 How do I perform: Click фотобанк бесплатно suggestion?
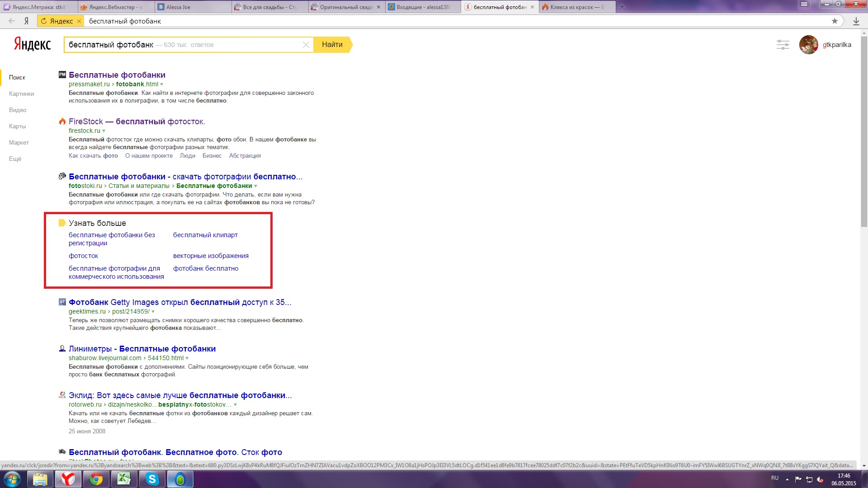[206, 268]
